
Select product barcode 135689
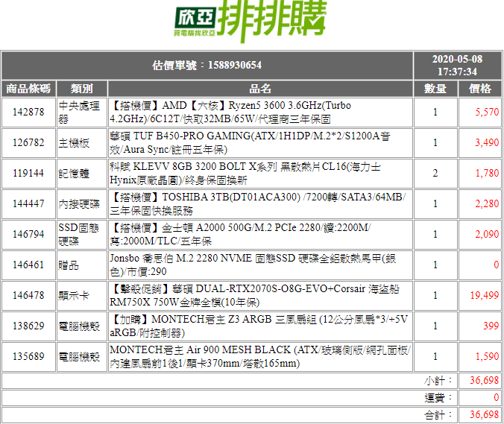pyautogui.click(x=28, y=356)
